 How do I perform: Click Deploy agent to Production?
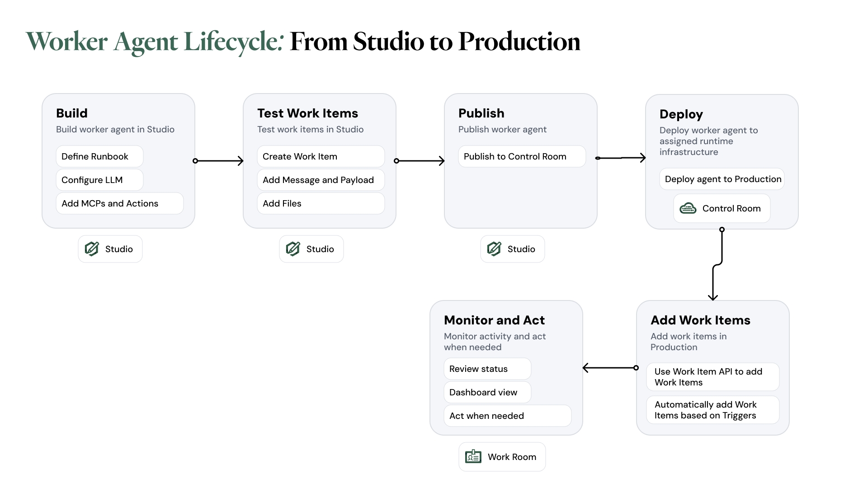pyautogui.click(x=721, y=178)
